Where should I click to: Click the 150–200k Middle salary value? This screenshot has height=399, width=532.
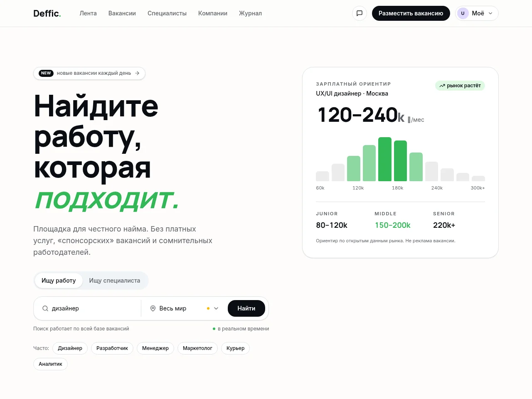392,225
